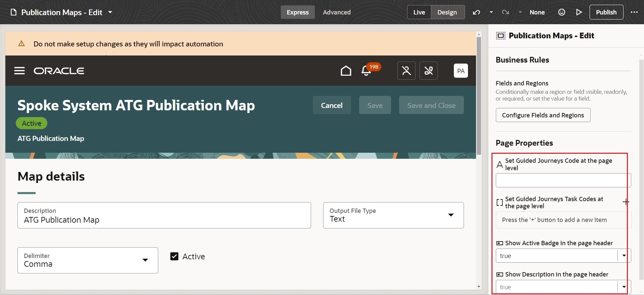The width and height of the screenshot is (644, 295).
Task: Click the warning triangle icon in banner
Action: pos(22,43)
